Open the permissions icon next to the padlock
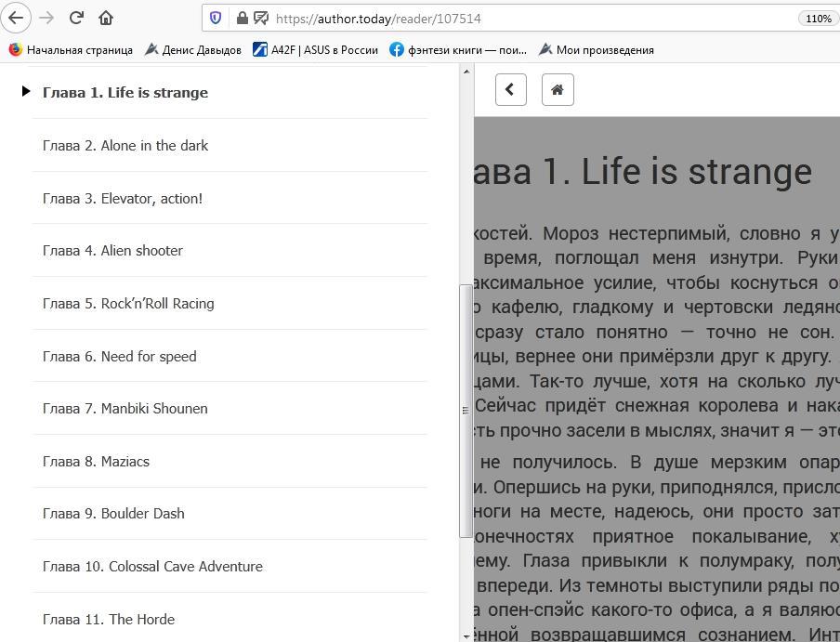The image size is (840, 642). [x=260, y=18]
